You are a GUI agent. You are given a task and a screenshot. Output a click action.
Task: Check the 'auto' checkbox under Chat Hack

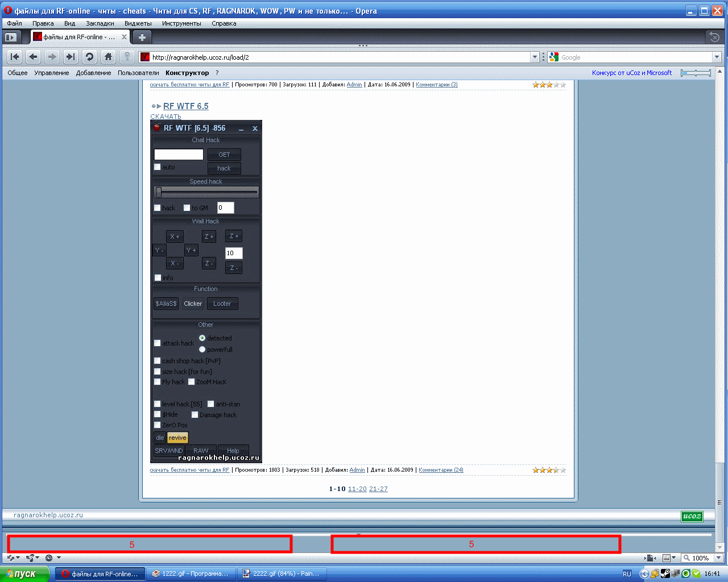158,167
